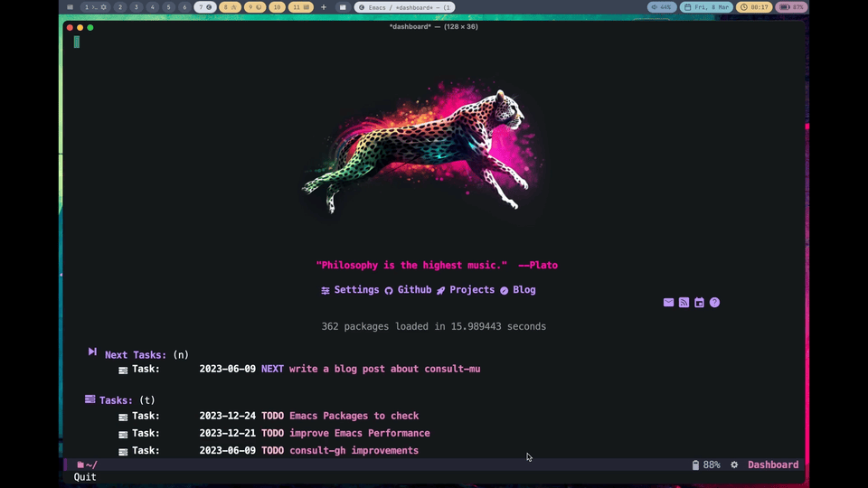The height and width of the screenshot is (488, 868).
Task: Click icon beside Emacs Packages to check task
Action: 123,417
